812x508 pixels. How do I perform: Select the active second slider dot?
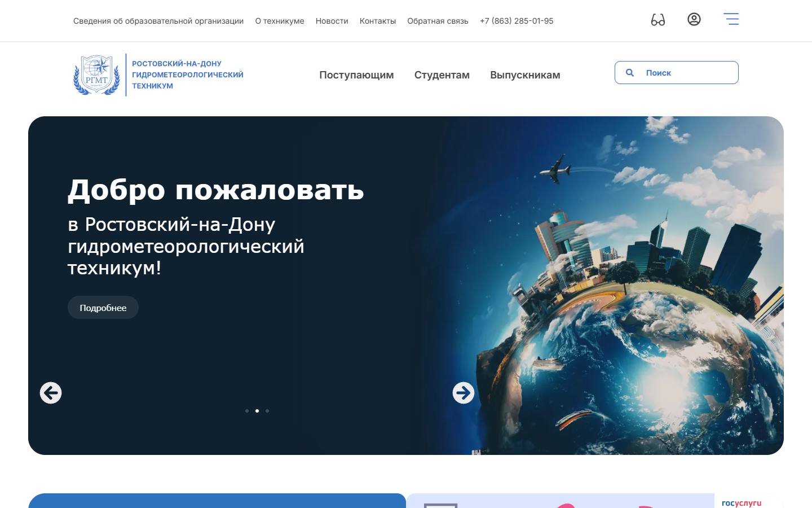click(x=257, y=411)
